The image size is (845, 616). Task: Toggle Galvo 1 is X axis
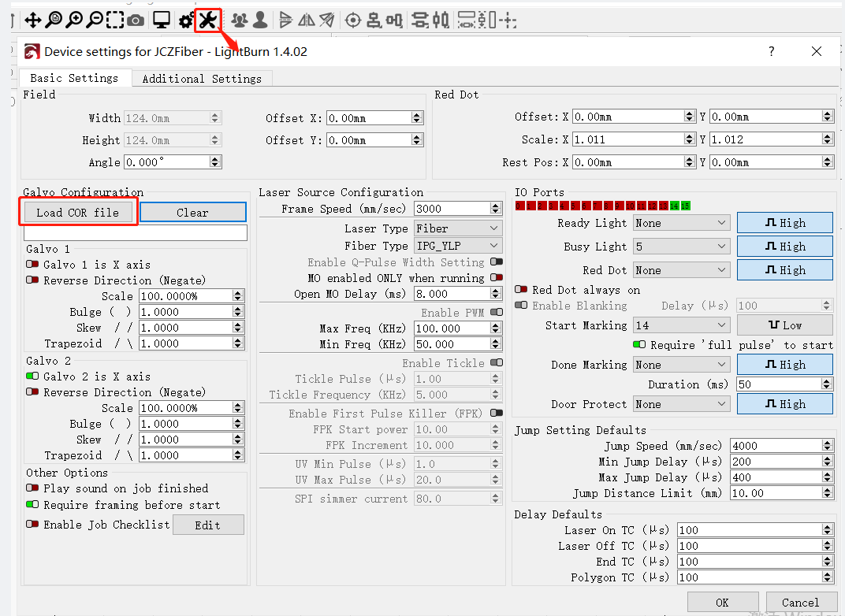(32, 264)
